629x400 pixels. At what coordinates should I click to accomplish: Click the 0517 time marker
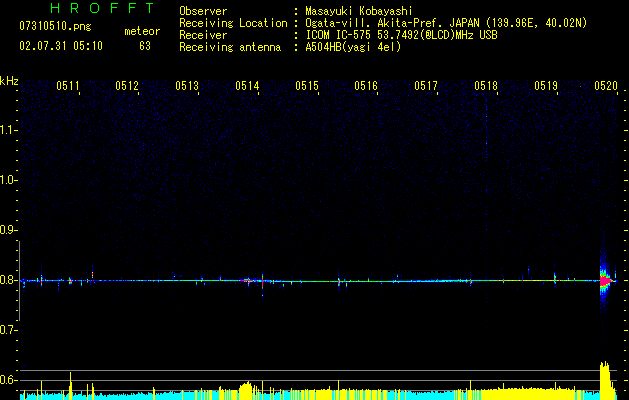(426, 86)
